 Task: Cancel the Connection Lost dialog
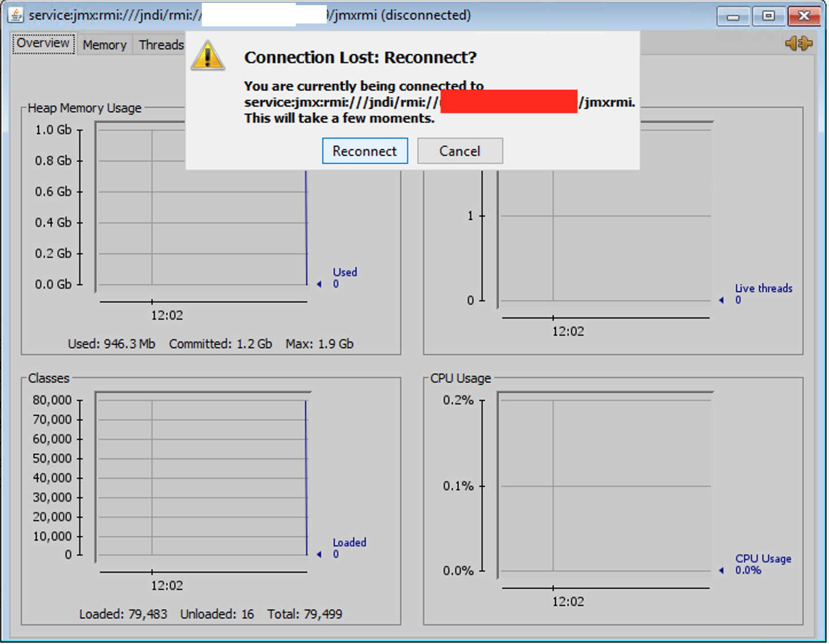(x=460, y=151)
